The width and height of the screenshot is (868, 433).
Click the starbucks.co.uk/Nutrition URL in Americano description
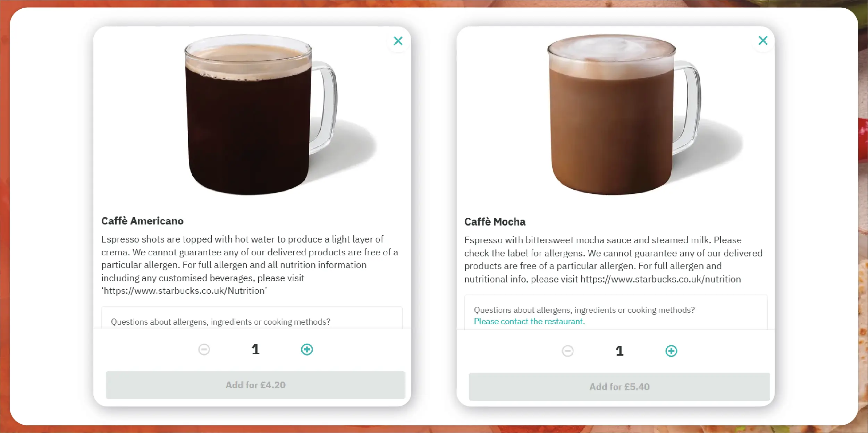point(184,291)
